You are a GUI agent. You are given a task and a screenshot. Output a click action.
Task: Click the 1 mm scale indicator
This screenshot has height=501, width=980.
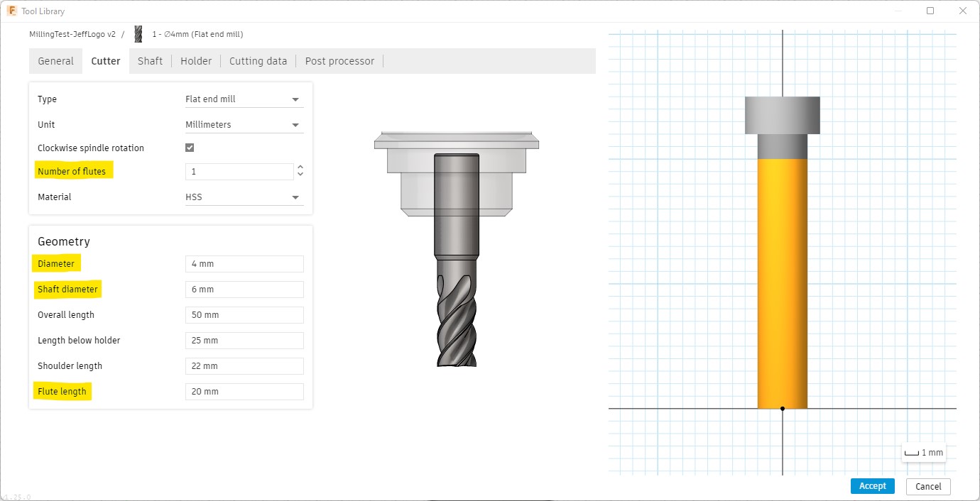click(923, 453)
